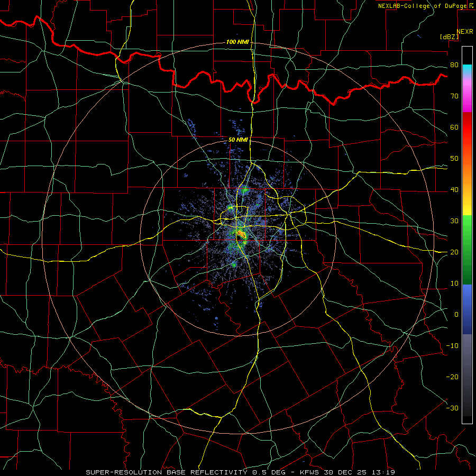Click the 70 dBZ scale value

(x=454, y=96)
